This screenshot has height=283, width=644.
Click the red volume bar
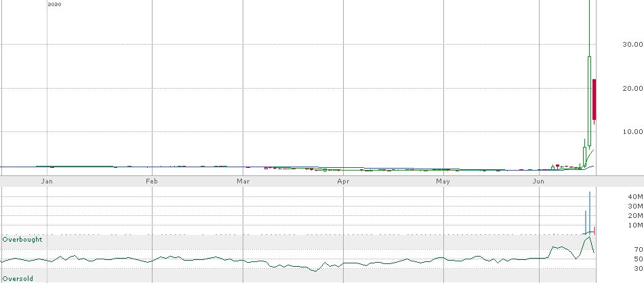click(595, 230)
